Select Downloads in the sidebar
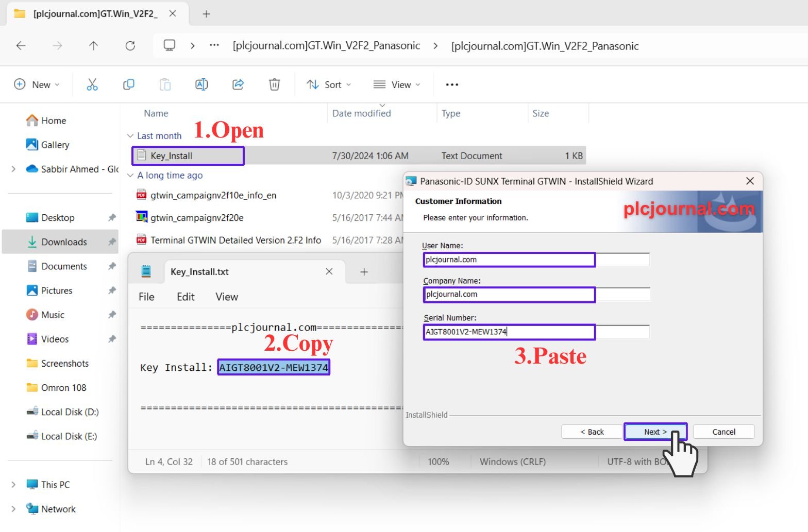The width and height of the screenshot is (808, 532). tap(64, 242)
